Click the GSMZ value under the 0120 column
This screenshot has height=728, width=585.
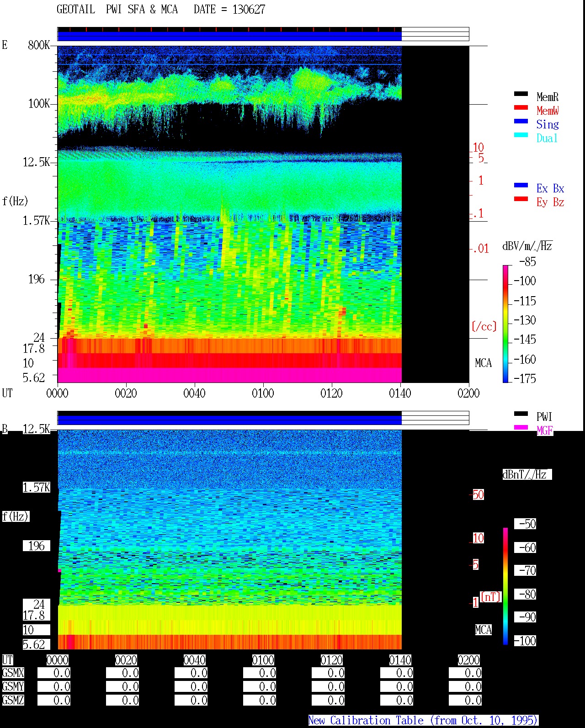(x=328, y=700)
